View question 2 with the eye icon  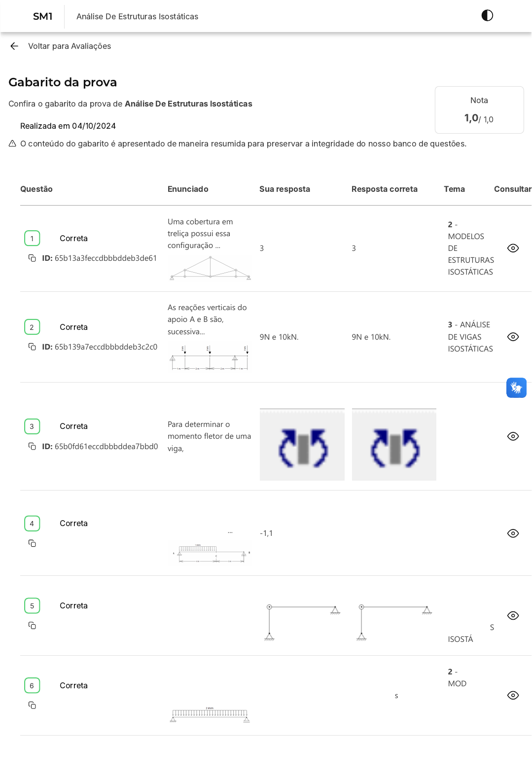pos(513,337)
